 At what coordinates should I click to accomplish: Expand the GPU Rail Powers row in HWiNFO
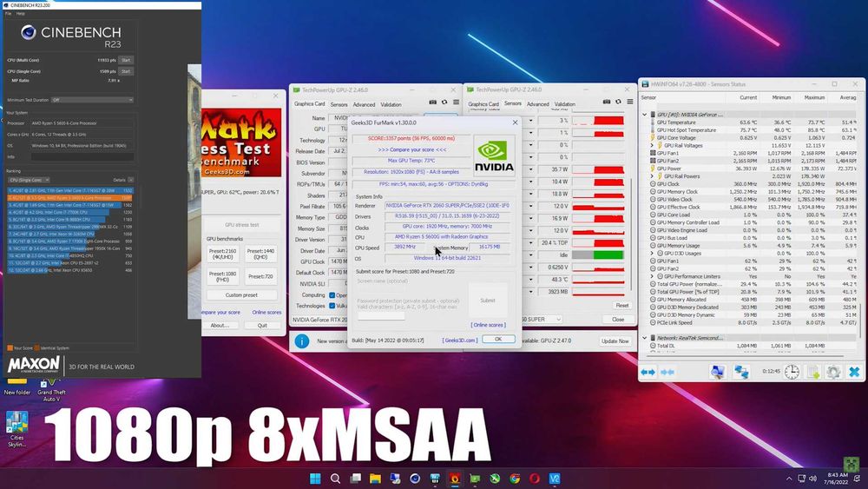652,176
